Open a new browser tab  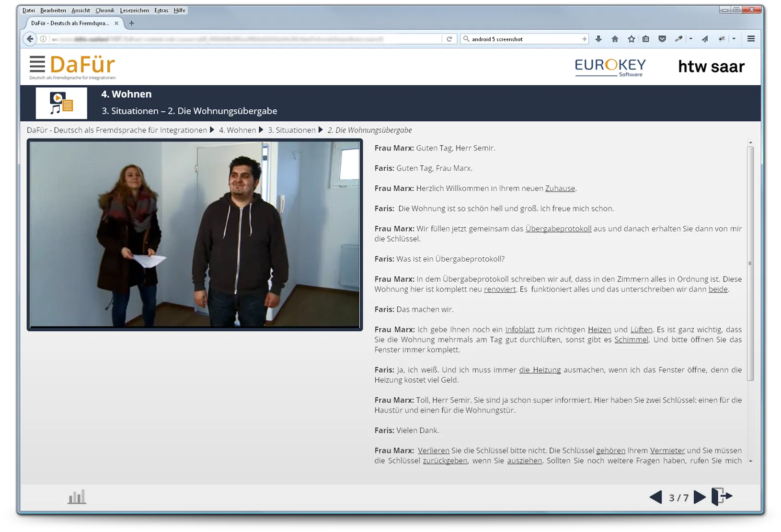(131, 23)
